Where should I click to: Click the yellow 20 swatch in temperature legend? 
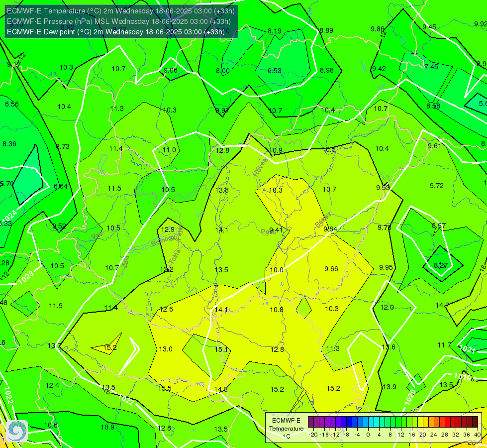(420, 422)
